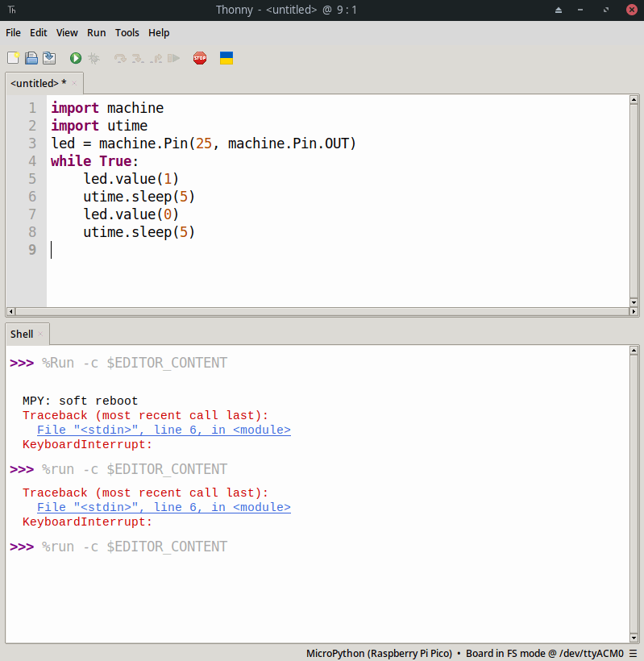
Task: Click the first 'KeyboardInterrupt:' text in shell
Action: [87, 444]
